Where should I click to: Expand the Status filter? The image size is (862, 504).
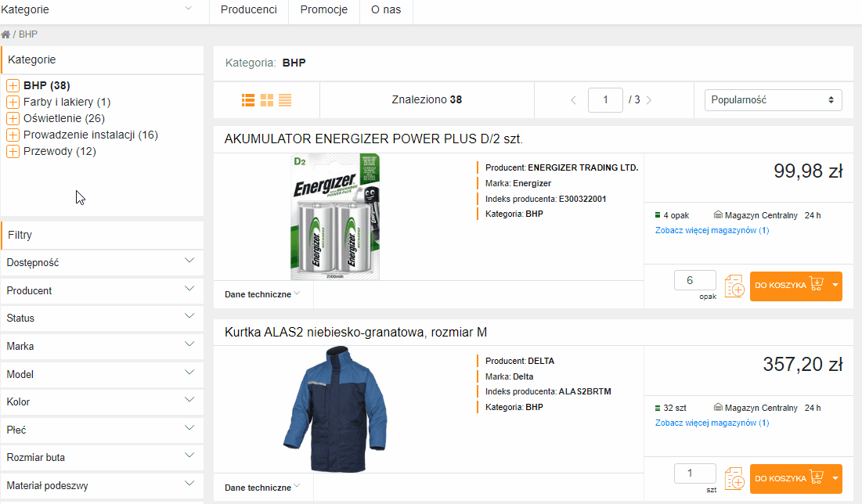(x=103, y=319)
